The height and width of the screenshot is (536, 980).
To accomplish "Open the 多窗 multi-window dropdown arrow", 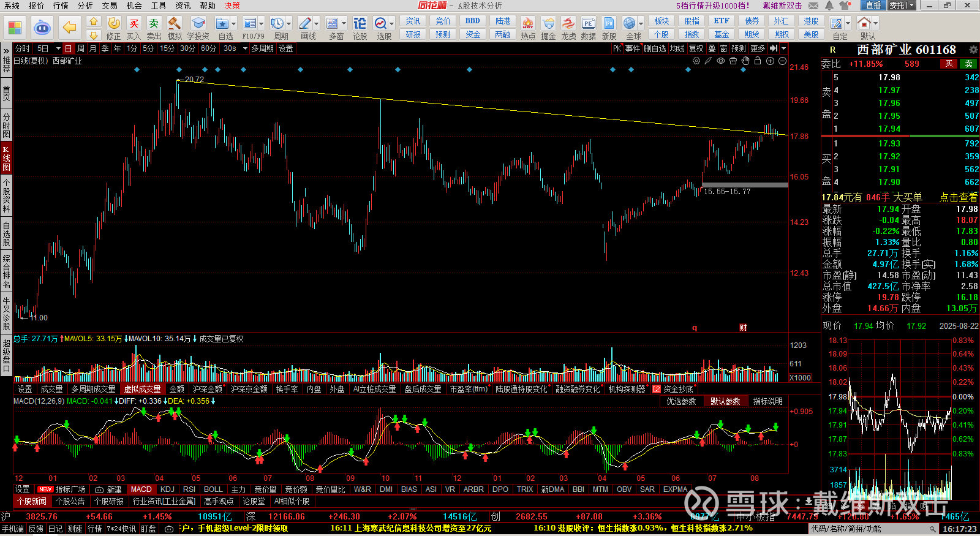I will point(344,24).
